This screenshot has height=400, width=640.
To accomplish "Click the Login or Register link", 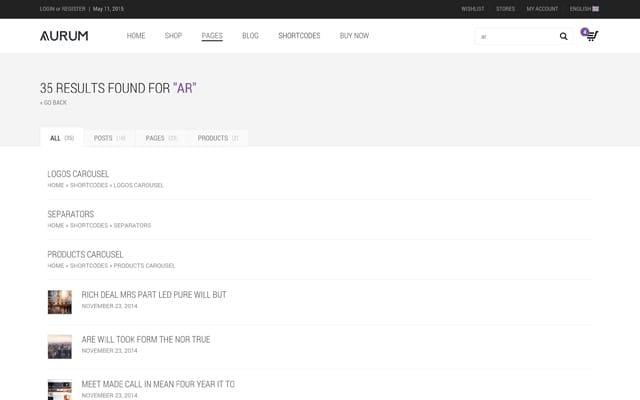I will (62, 9).
